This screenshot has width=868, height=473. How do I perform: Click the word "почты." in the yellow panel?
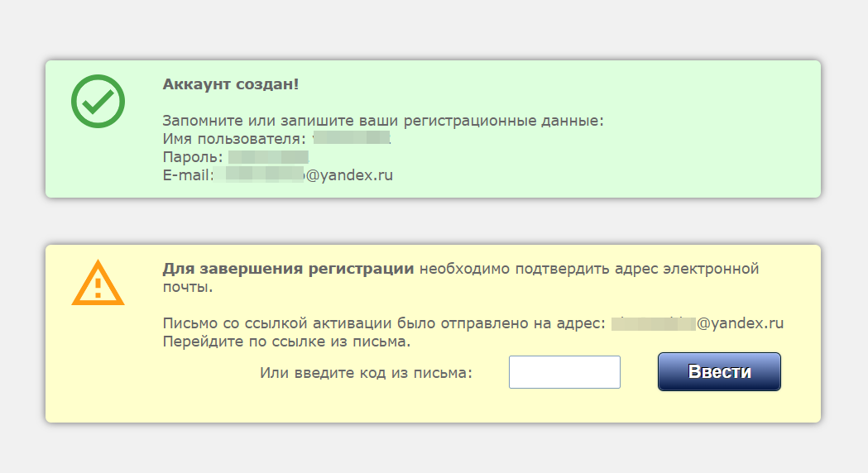click(188, 288)
